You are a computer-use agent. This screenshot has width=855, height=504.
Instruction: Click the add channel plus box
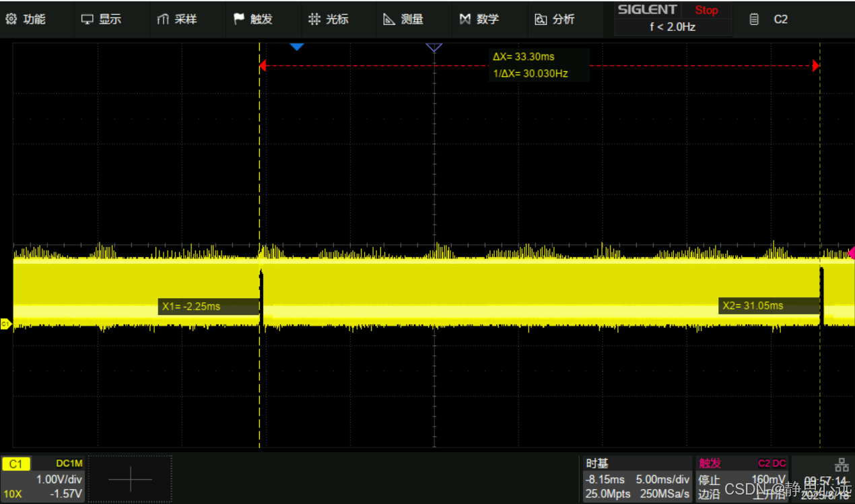coord(130,479)
